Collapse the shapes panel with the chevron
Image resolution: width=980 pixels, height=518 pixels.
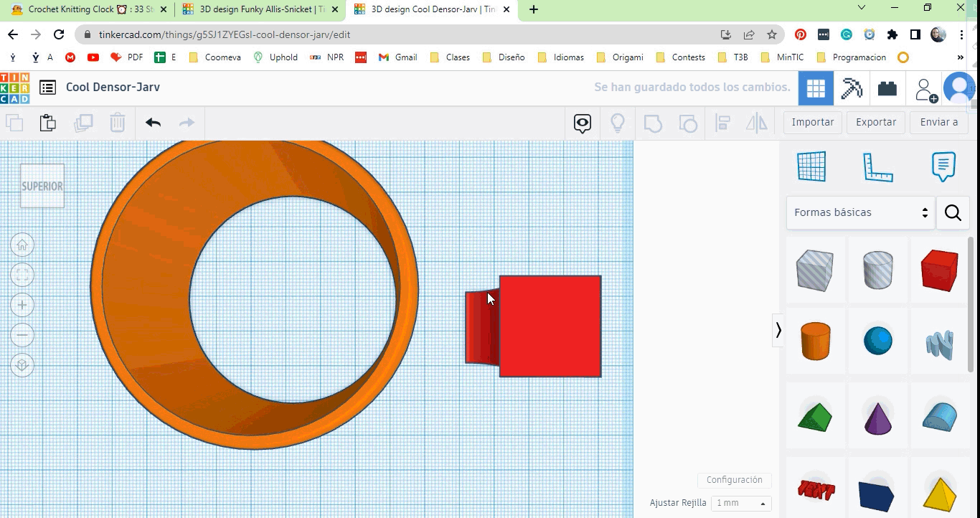(778, 331)
